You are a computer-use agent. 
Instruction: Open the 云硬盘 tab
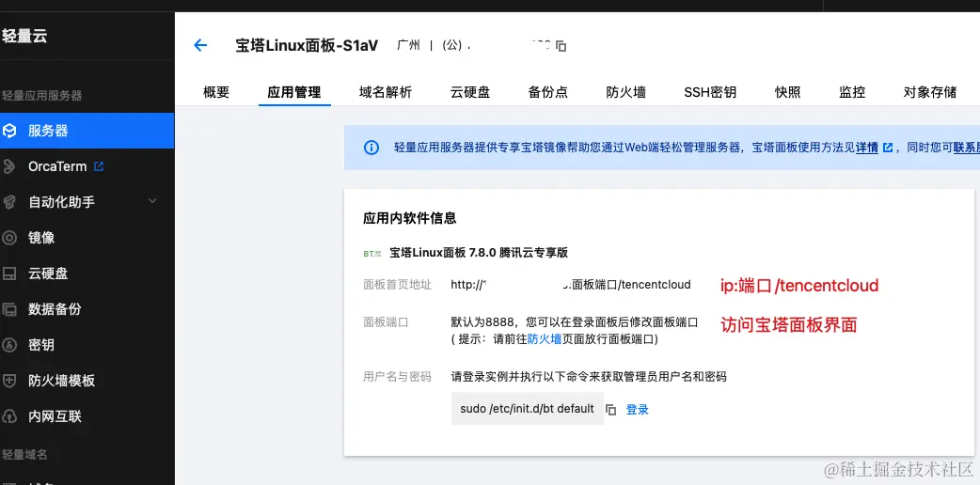(470, 92)
